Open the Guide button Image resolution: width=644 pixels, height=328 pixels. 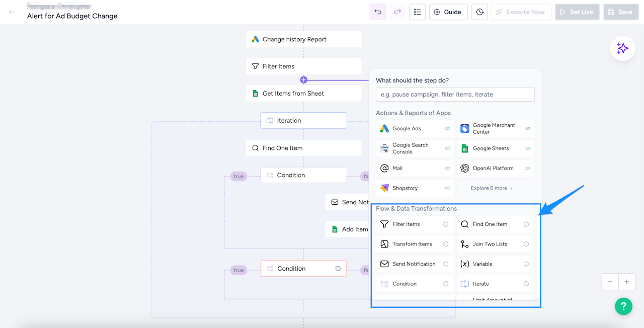click(448, 12)
